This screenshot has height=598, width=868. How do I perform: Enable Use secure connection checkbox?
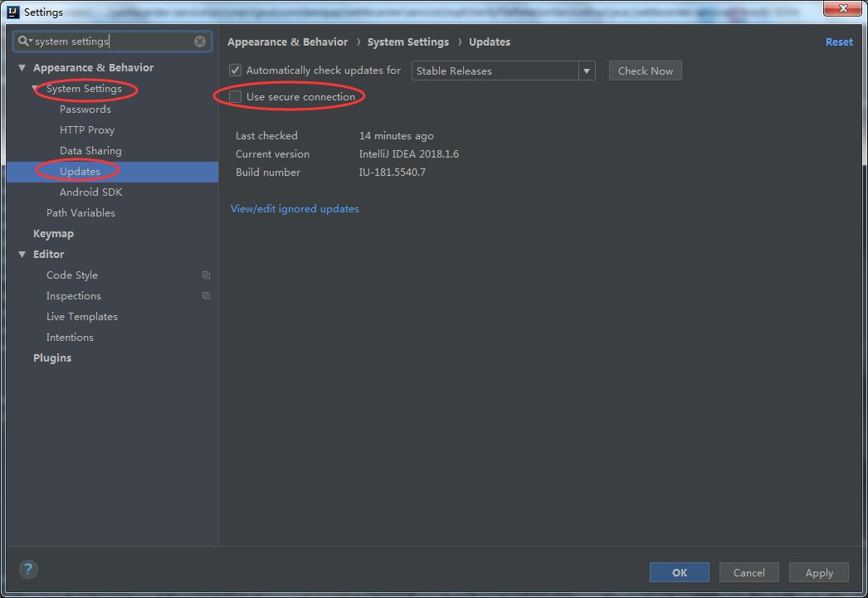click(x=236, y=96)
